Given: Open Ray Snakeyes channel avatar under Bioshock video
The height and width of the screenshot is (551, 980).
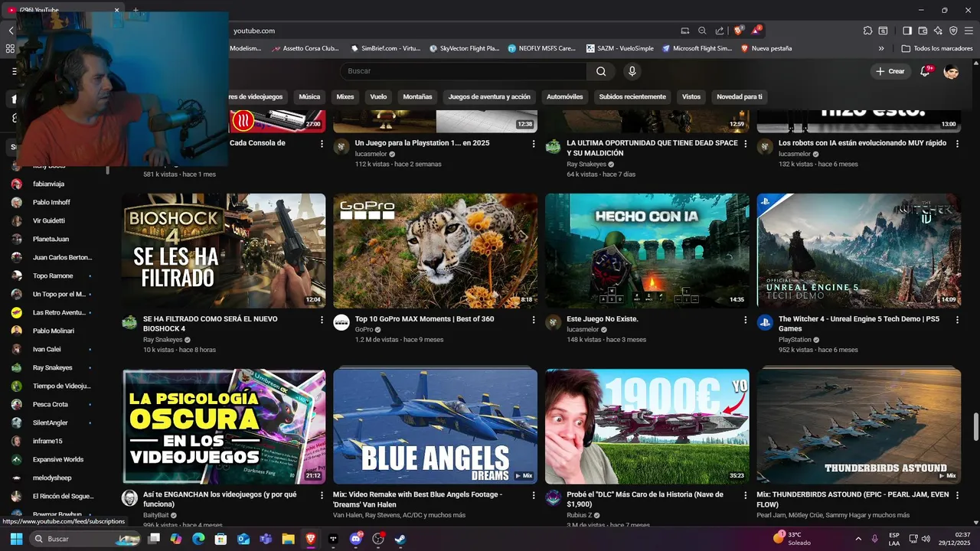Looking at the screenshot, I should tap(129, 322).
